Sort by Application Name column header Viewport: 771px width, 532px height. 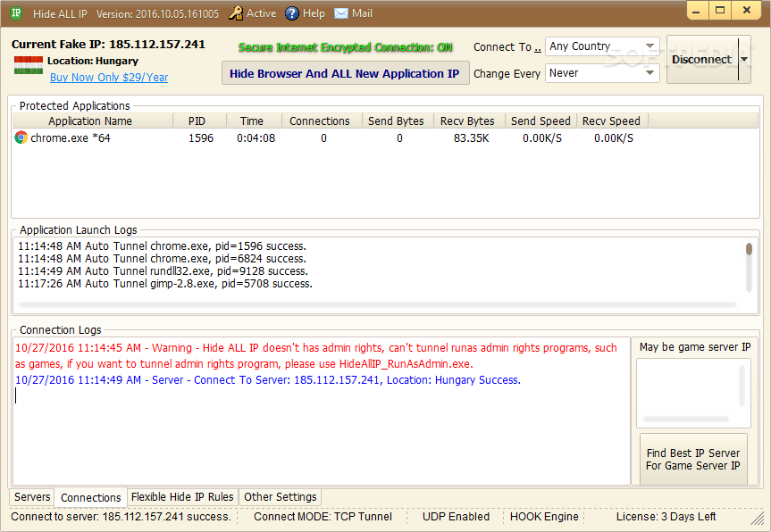pyautogui.click(x=93, y=121)
